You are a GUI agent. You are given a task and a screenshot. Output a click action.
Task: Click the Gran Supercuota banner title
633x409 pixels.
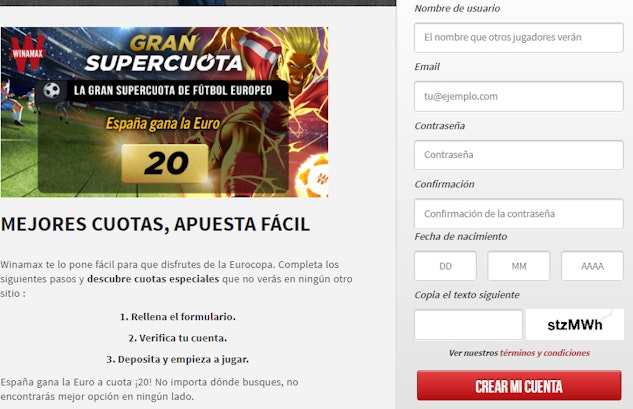[164, 53]
